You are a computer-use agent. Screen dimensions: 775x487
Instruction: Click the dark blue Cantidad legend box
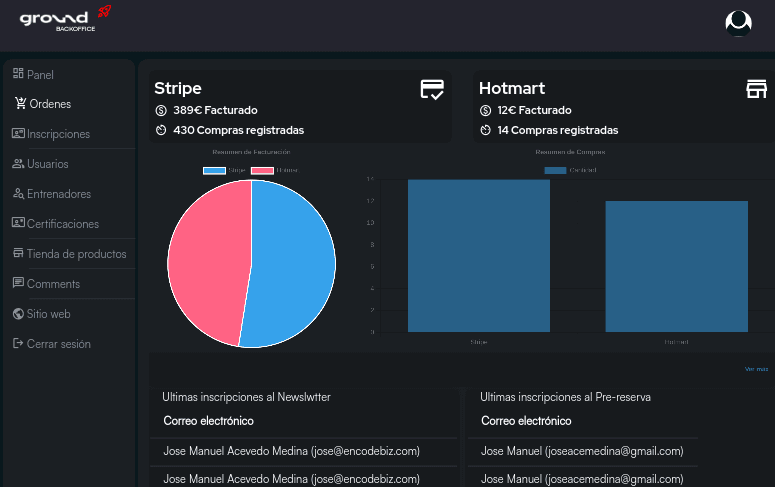(556, 171)
